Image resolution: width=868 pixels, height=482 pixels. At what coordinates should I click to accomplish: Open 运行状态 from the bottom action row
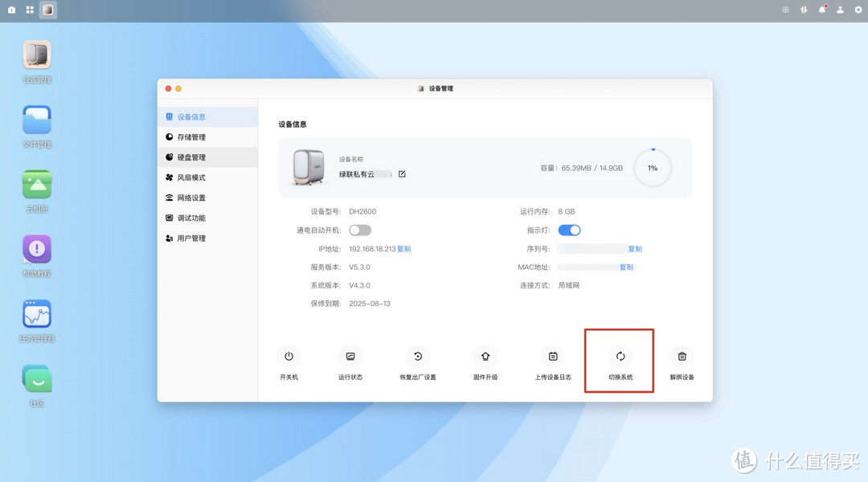click(350, 356)
